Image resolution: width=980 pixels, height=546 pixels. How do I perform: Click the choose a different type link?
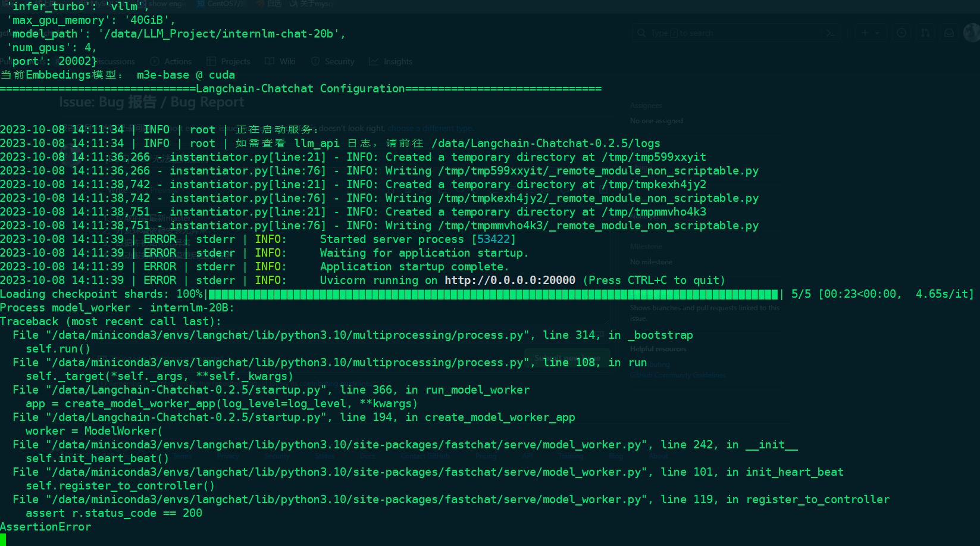click(431, 128)
